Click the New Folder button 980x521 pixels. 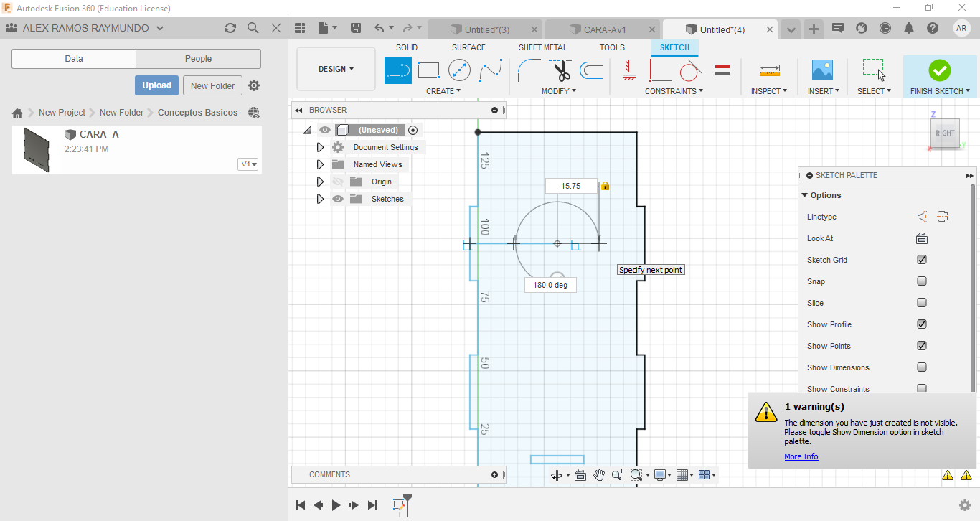[212, 85]
